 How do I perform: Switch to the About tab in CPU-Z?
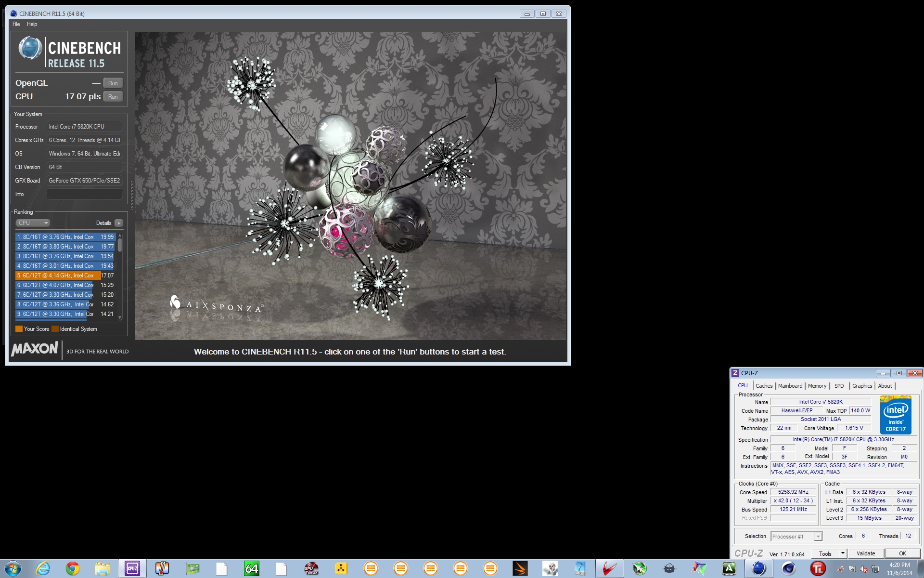(885, 386)
